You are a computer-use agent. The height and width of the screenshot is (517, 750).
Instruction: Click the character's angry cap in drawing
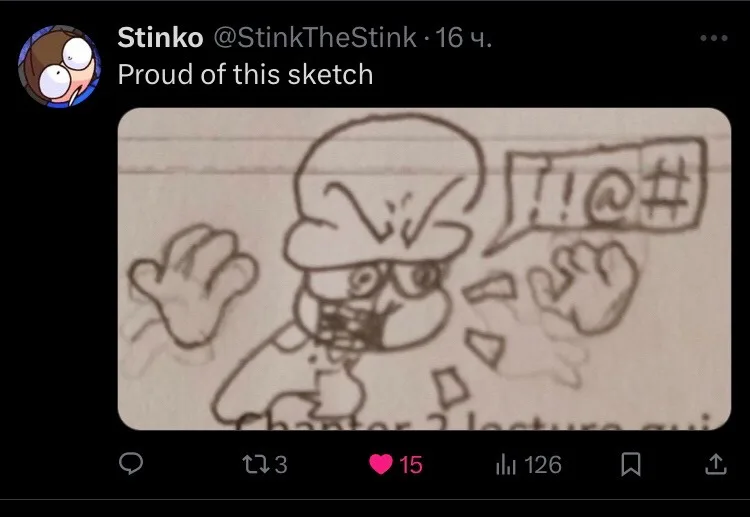(x=385, y=191)
